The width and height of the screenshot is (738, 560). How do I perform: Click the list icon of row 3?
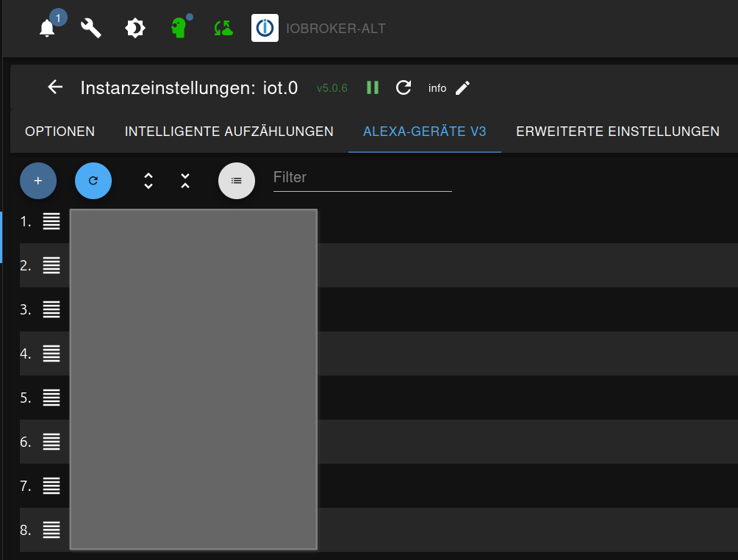51,309
